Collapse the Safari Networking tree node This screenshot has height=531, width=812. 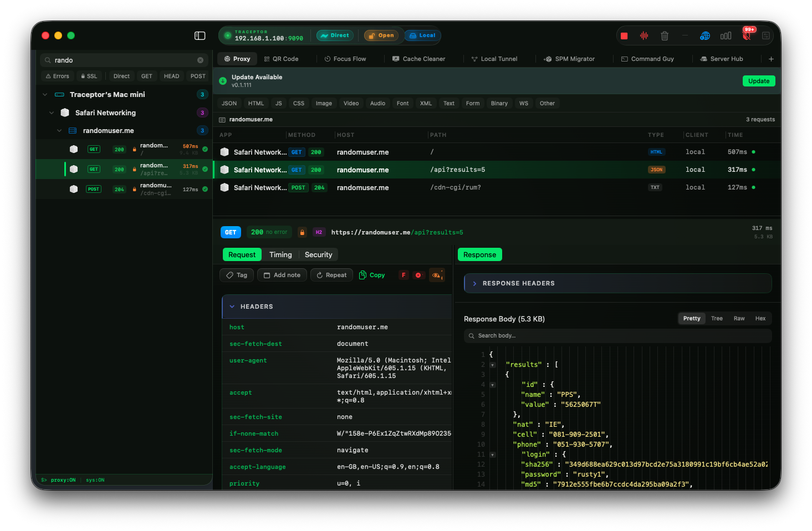coord(52,113)
